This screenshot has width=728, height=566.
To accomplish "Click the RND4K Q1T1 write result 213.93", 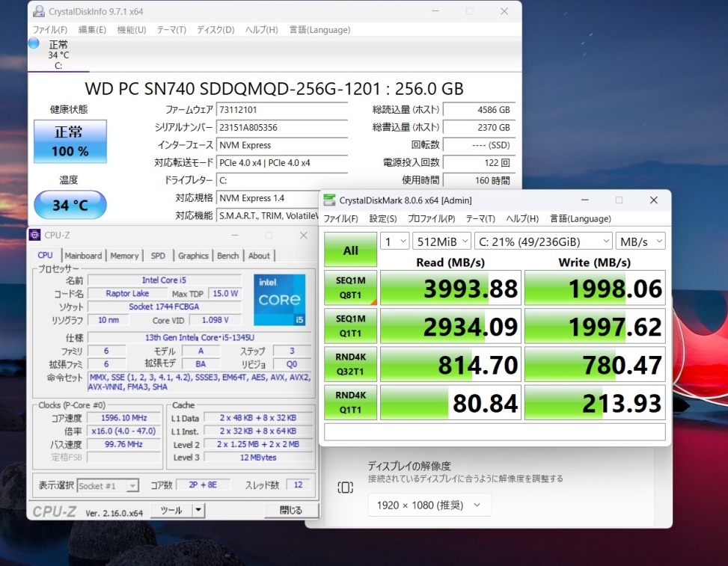I will [596, 402].
